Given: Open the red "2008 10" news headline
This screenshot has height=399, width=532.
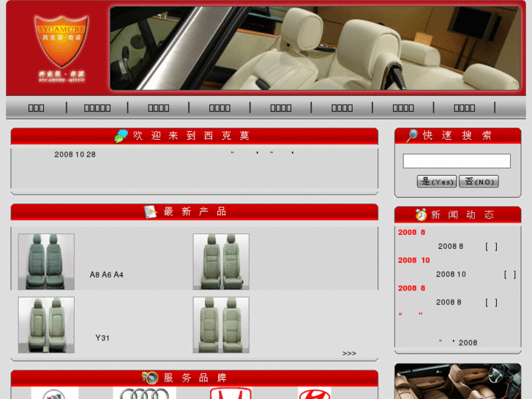Looking at the screenshot, I should pyautogui.click(x=414, y=260).
